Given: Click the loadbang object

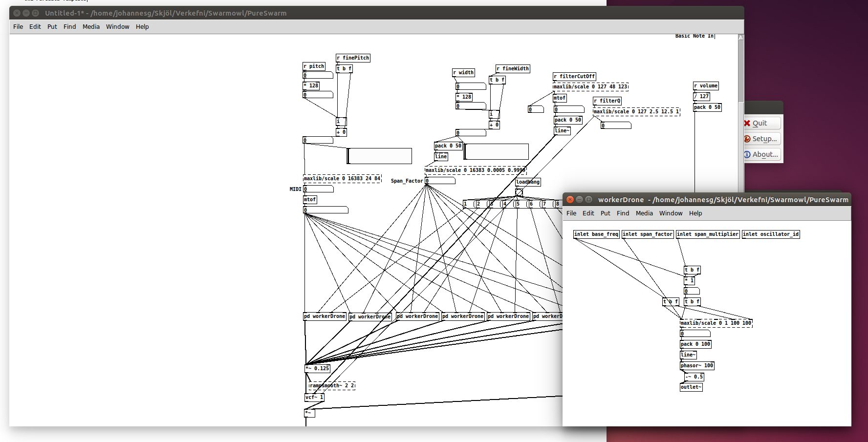Looking at the screenshot, I should pos(528,182).
